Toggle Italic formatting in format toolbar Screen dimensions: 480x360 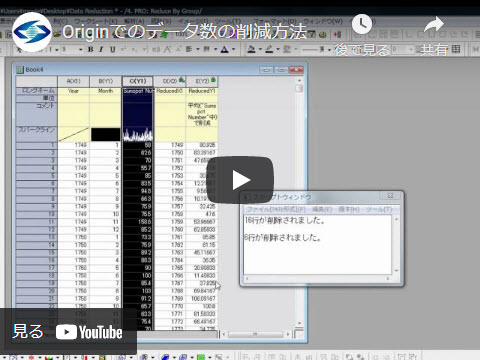[x=101, y=49]
